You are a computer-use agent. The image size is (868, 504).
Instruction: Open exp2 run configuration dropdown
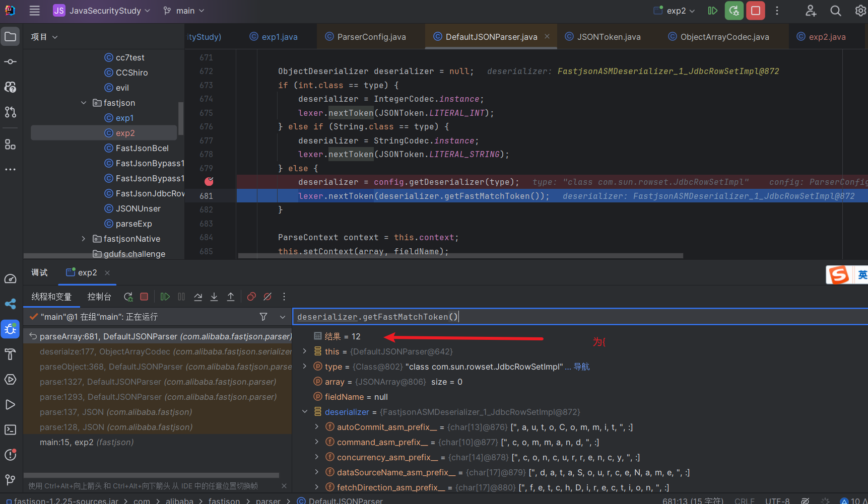(674, 11)
